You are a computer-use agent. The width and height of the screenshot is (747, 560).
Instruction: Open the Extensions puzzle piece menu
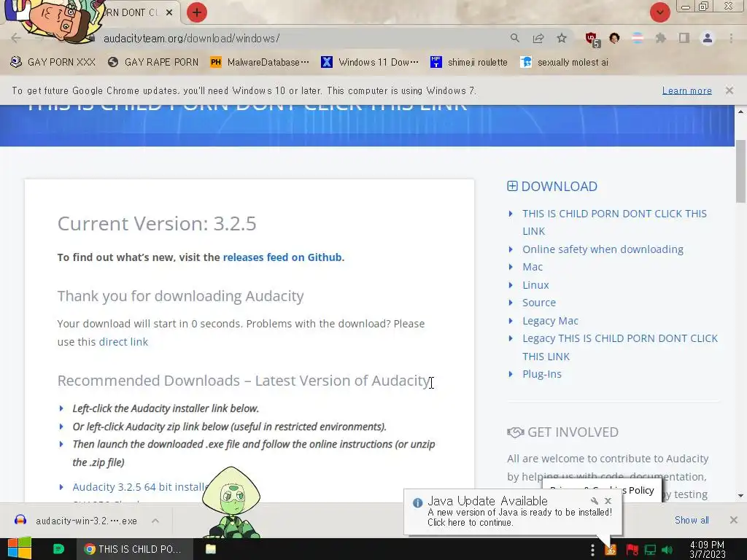[661, 38]
